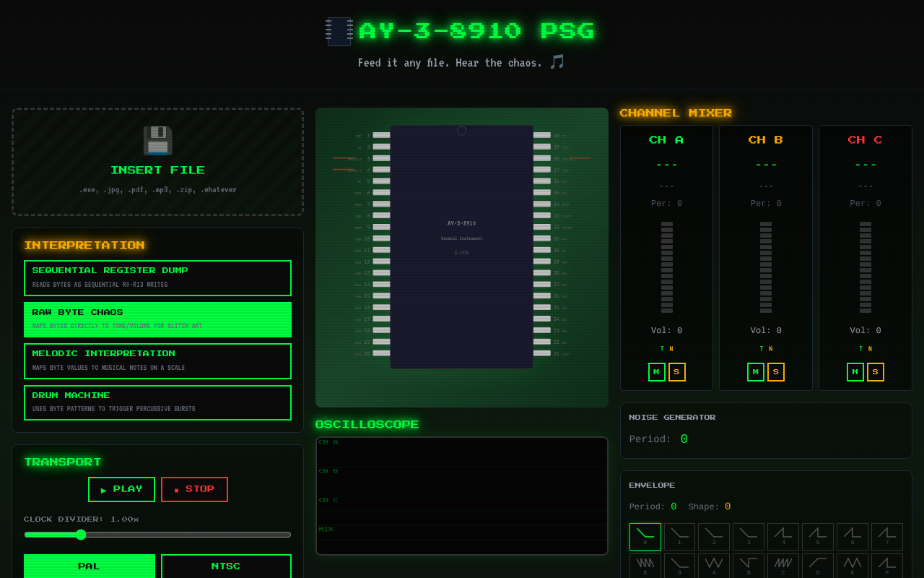Select Sequential Register Dump interpretation

pyautogui.click(x=157, y=277)
